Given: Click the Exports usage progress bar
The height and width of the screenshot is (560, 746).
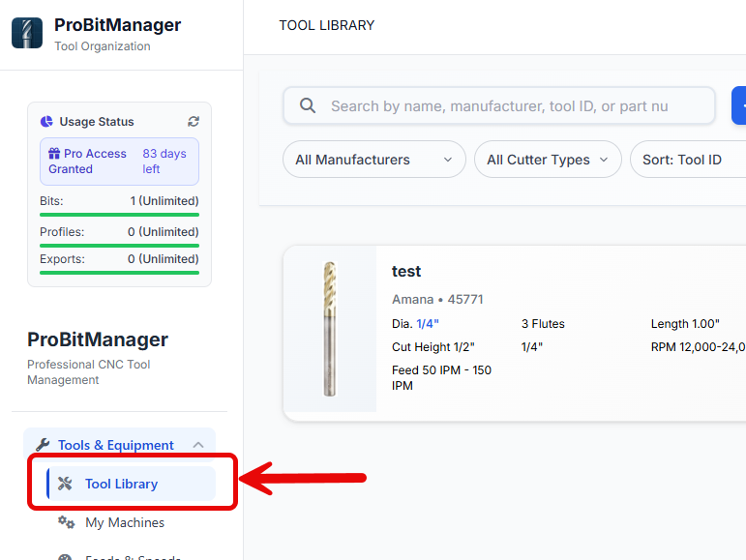Looking at the screenshot, I should pos(119,273).
